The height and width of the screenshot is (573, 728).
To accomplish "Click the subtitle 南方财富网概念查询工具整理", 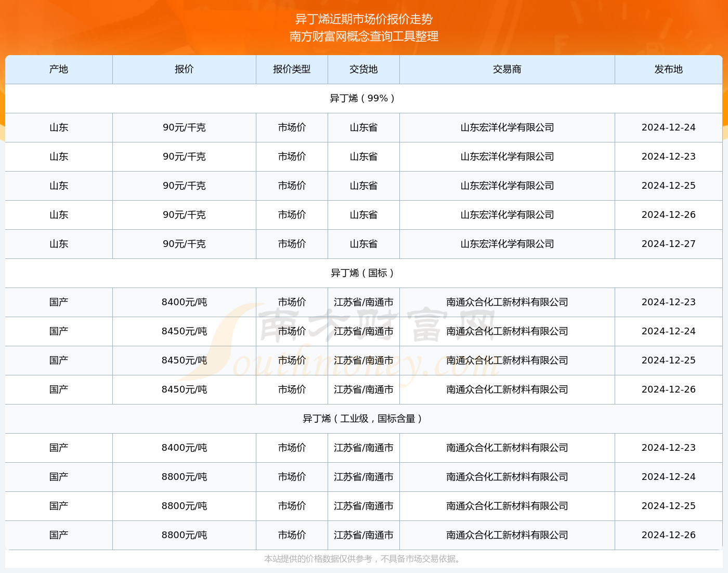I will click(364, 36).
